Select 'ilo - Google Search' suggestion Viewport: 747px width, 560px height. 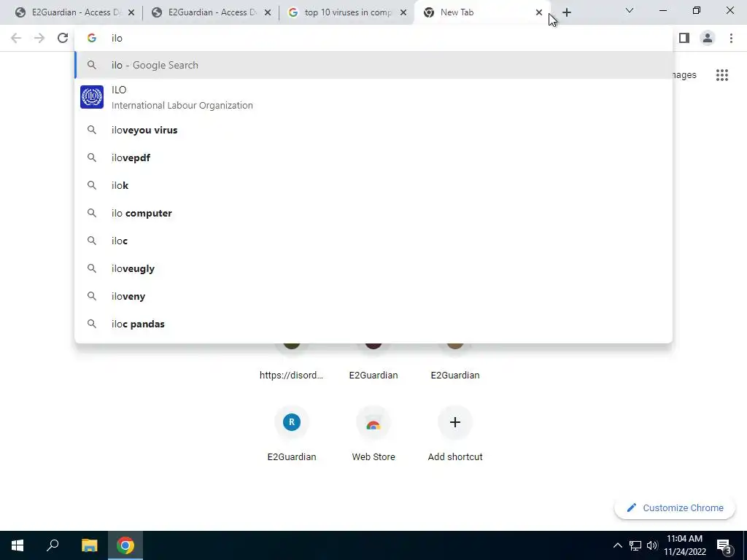[373, 65]
